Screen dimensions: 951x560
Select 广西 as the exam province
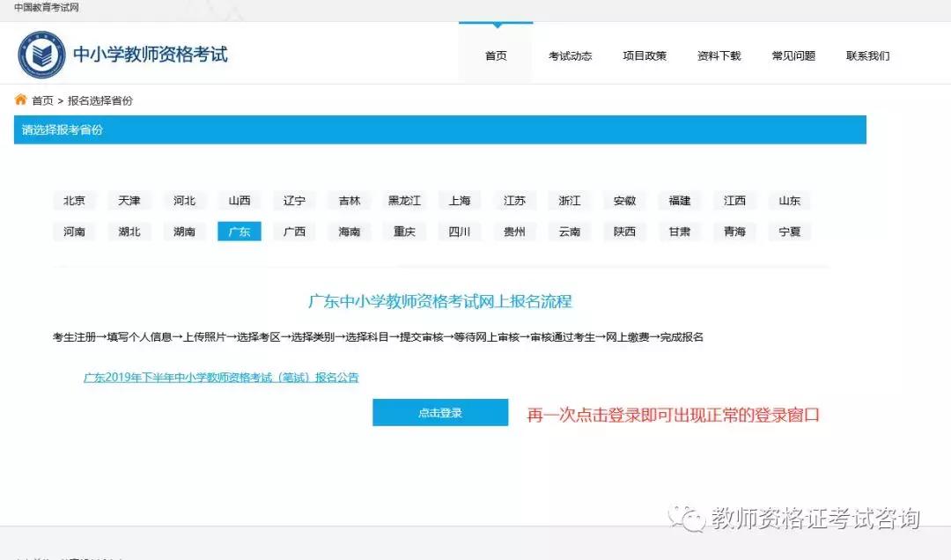[294, 232]
